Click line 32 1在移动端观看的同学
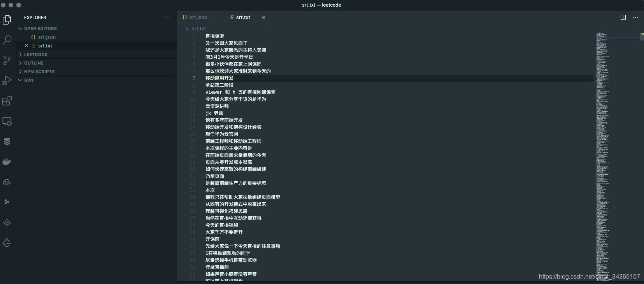This screenshot has width=644, height=284. [x=228, y=253]
